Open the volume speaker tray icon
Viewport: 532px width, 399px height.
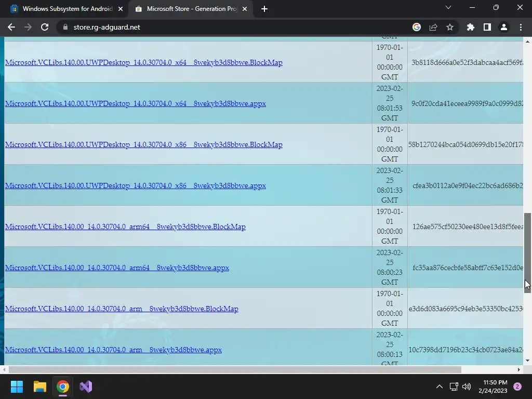467,387
